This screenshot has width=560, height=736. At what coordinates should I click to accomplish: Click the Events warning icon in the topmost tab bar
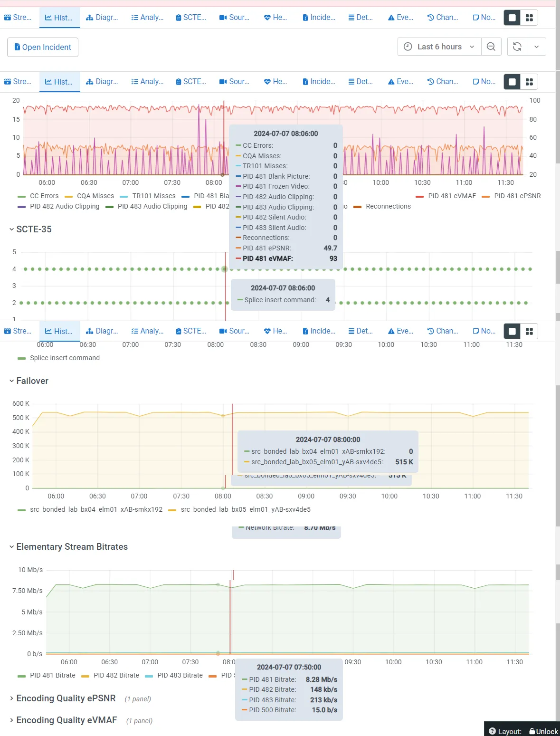point(391,18)
